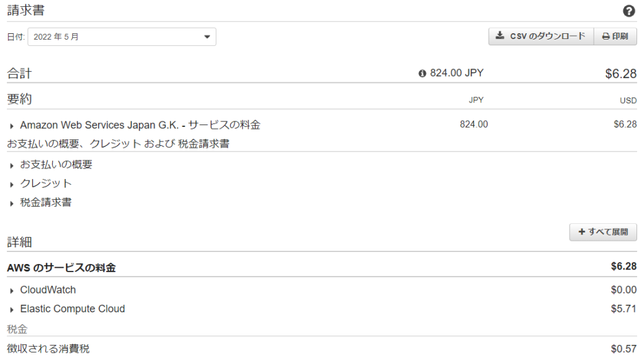Click the すべて展開 button

[602, 232]
